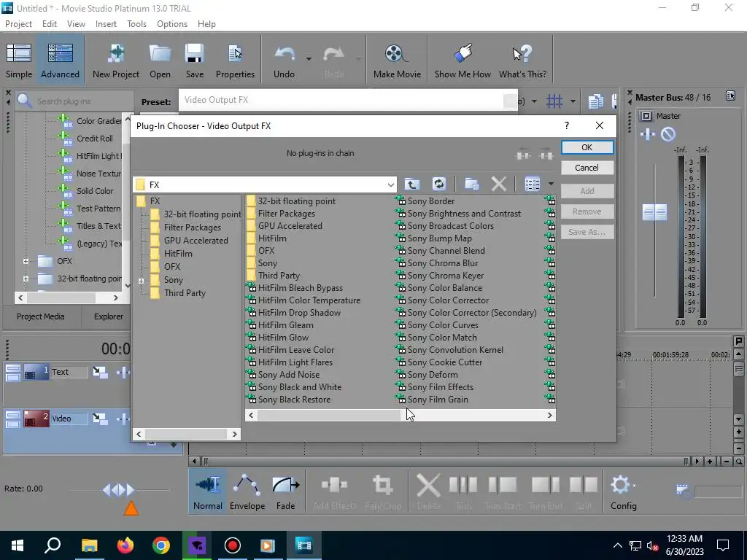Go up one folder level in chooser
The image size is (747, 560).
coord(412,184)
